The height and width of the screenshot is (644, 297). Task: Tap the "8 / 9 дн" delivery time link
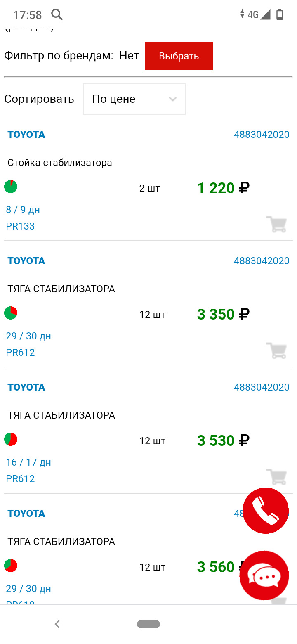tap(23, 210)
